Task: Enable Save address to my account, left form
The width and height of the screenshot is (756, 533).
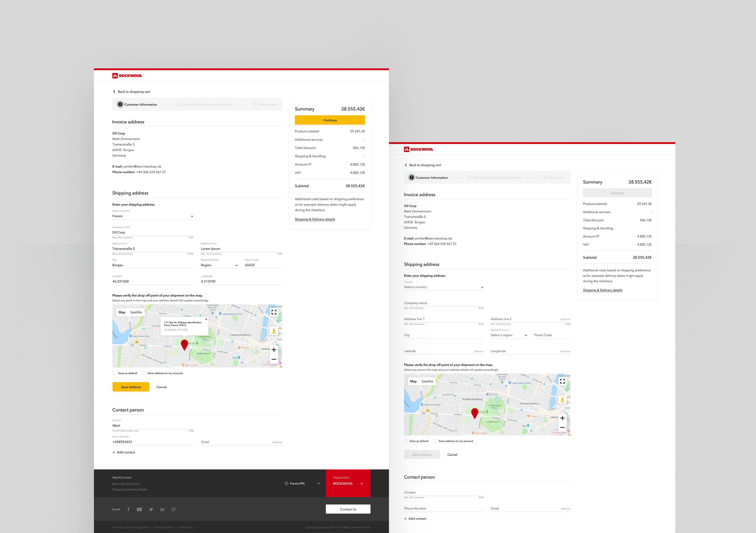Action: (x=144, y=373)
